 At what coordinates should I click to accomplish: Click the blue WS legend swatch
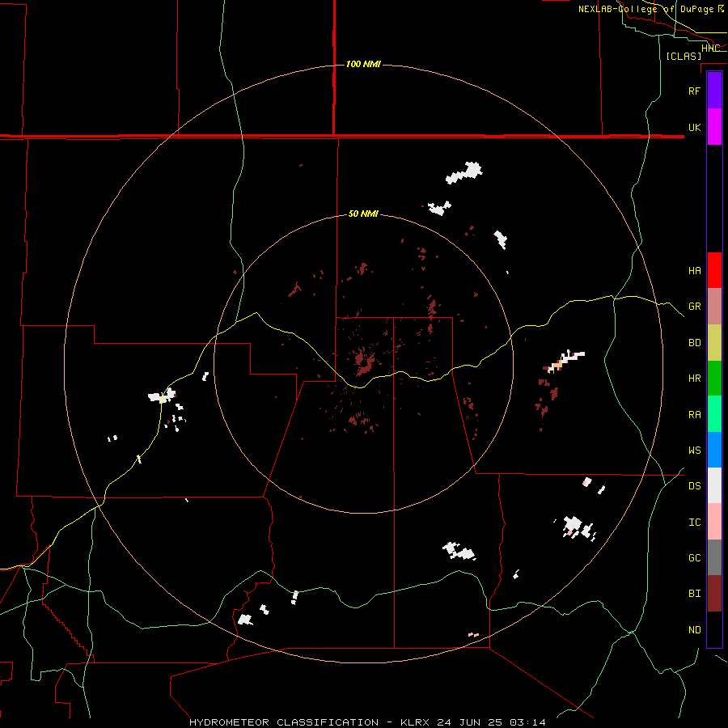(714, 450)
